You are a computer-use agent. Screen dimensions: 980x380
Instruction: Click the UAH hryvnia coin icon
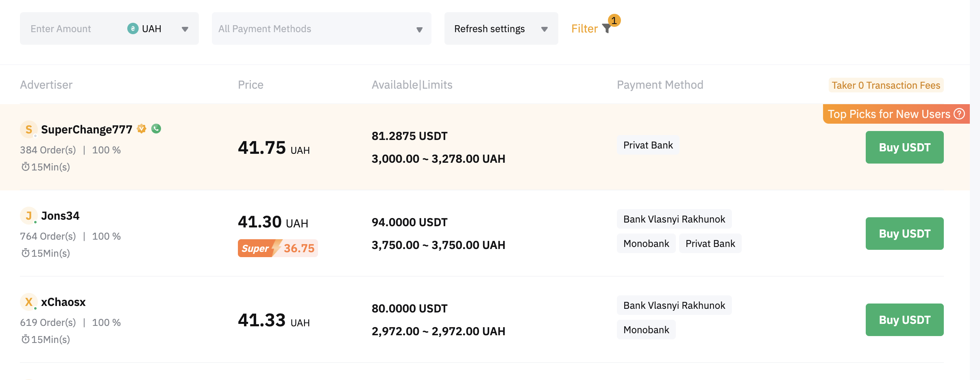point(133,28)
